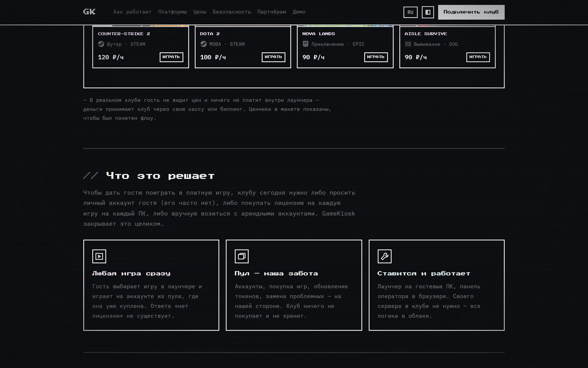
Task: Click the Ставится и работает card title
Action: 424,273
